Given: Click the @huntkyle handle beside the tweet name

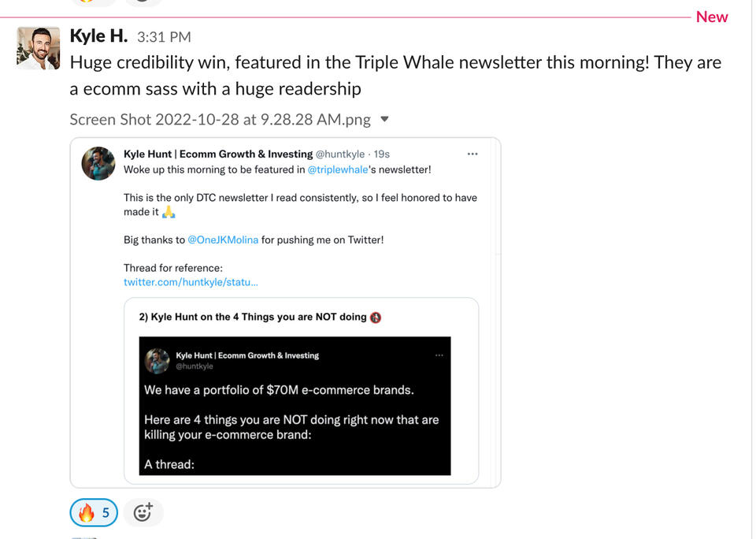Looking at the screenshot, I should pyautogui.click(x=342, y=154).
